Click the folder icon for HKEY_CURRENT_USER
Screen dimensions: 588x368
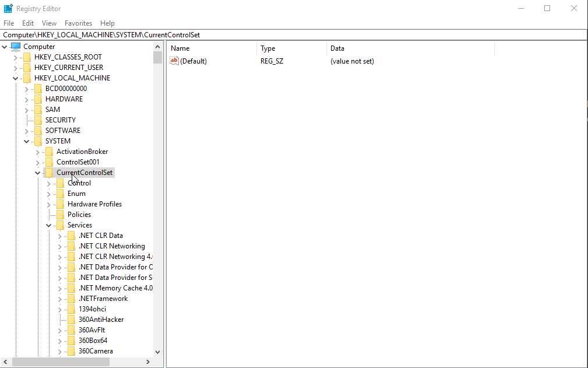coord(27,67)
